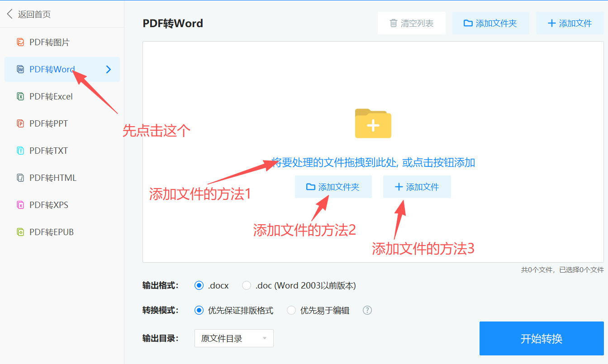Click the PDF转PPT sidebar icon
608x364 pixels.
coord(20,124)
